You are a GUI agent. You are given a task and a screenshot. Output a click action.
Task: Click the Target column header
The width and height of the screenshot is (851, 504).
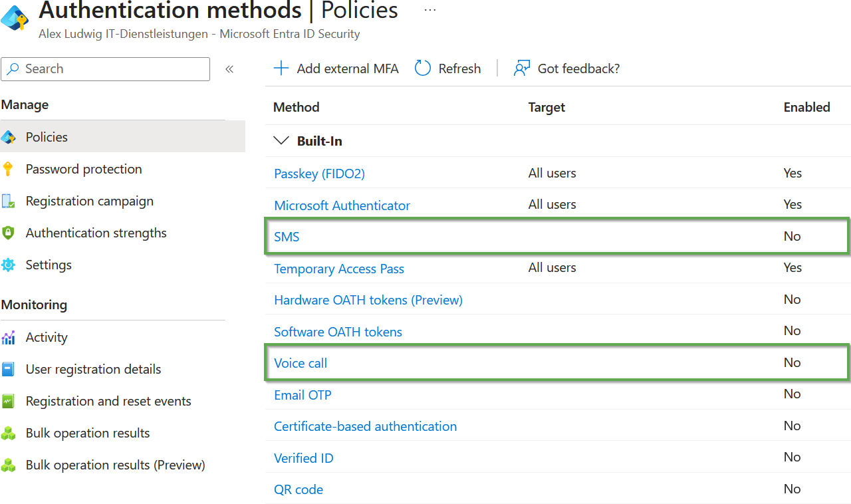547,107
